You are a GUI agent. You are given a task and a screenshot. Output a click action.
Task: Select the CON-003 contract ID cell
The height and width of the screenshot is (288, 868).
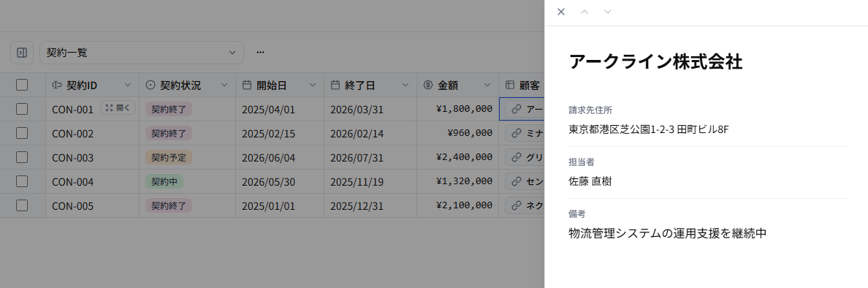pos(93,157)
